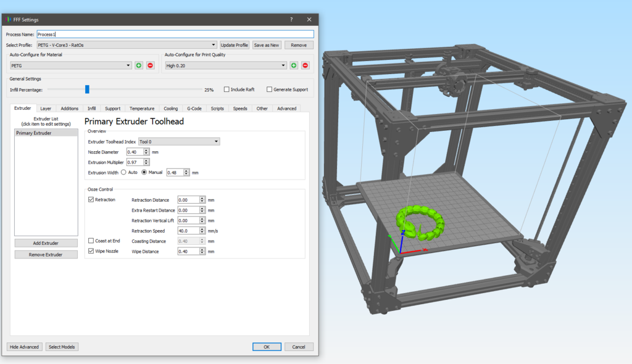632x364 pixels.
Task: Click the Nozzle Diameter stepper arrows
Action: (146, 152)
